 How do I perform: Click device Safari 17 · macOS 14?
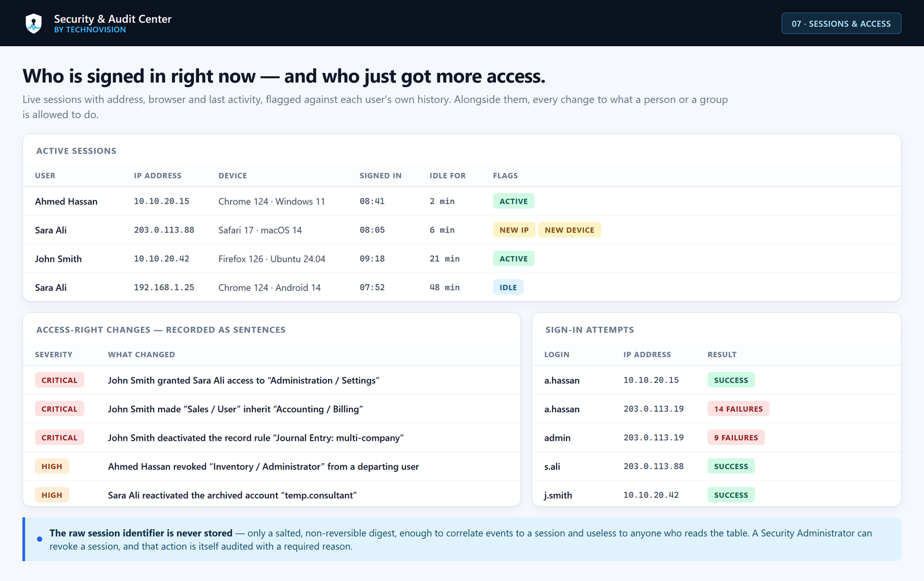pyautogui.click(x=260, y=230)
